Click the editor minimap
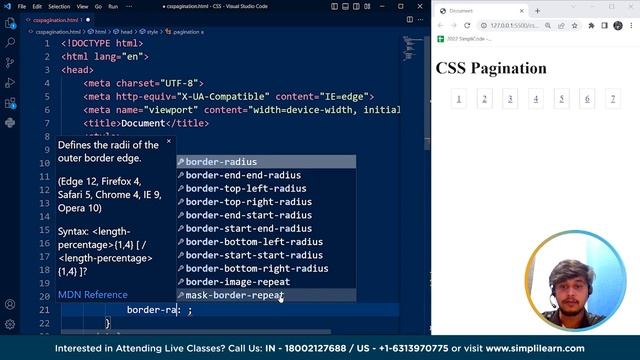This screenshot has height=360, width=640. pyautogui.click(x=412, y=49)
